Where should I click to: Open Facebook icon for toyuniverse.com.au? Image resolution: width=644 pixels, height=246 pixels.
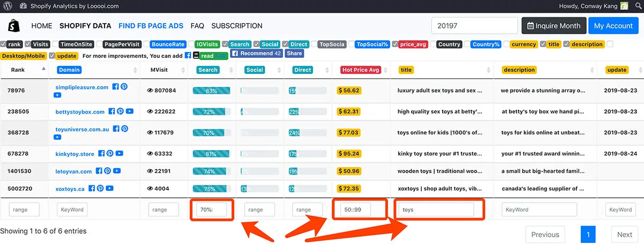tap(116, 129)
